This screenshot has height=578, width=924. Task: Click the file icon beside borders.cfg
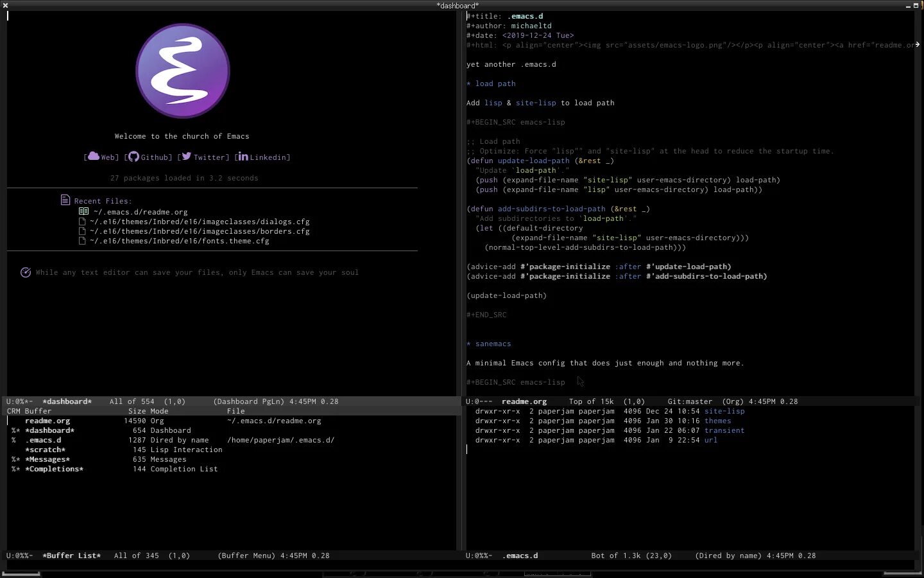click(x=82, y=231)
